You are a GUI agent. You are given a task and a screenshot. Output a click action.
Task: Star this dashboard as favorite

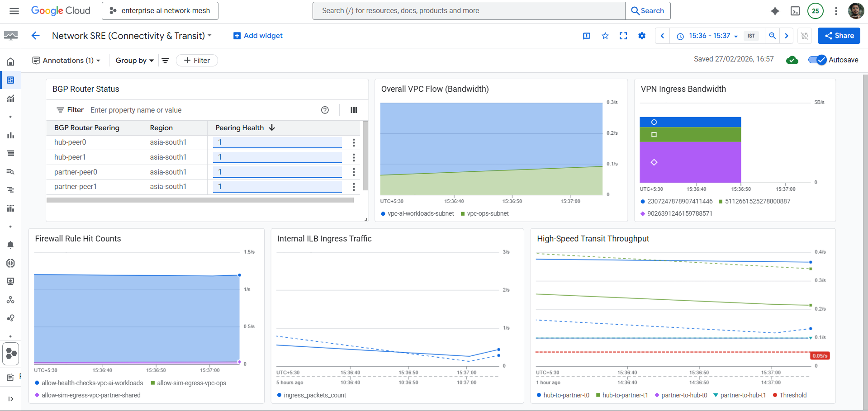coord(605,36)
